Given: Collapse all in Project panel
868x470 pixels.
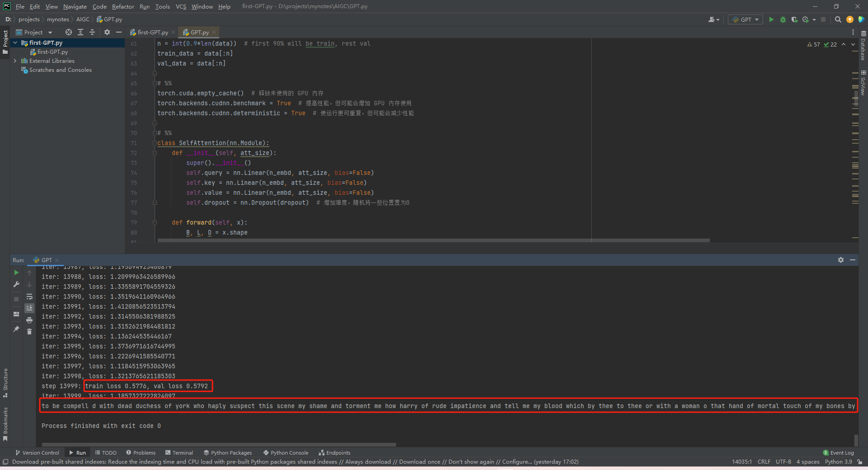Looking at the screenshot, I should click(x=92, y=32).
